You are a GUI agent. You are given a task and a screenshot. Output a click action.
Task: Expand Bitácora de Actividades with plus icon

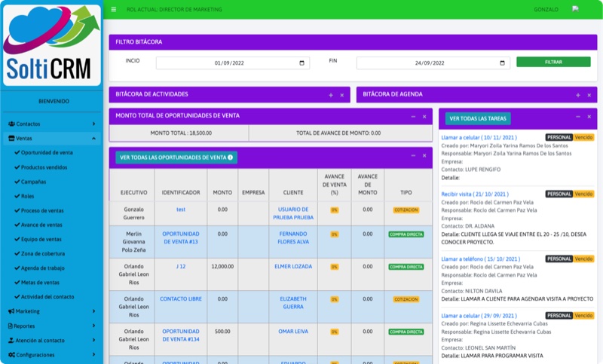coord(331,95)
